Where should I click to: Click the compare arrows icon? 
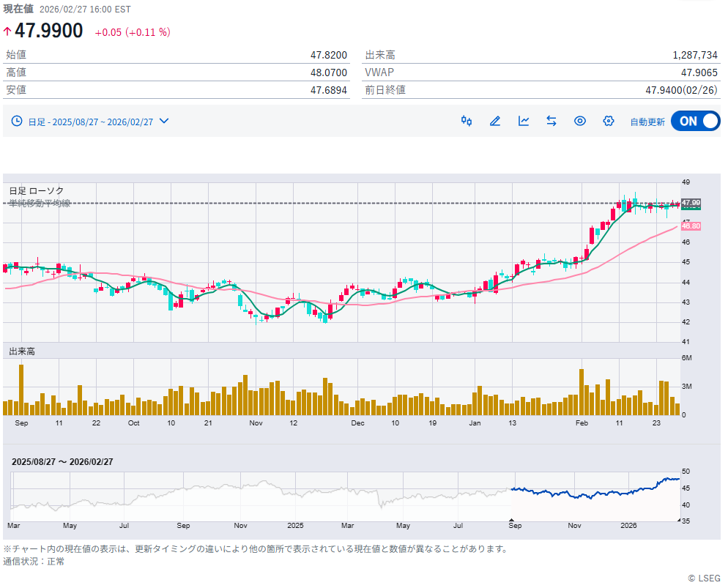click(551, 121)
